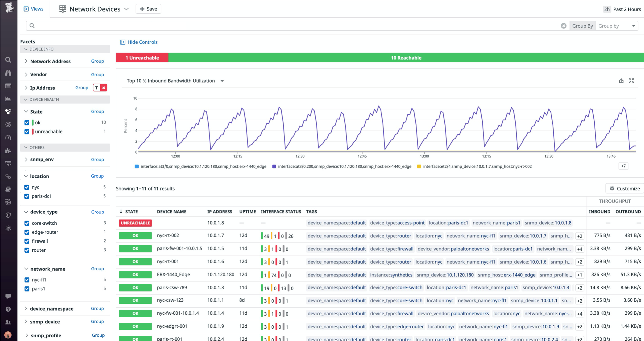Image resolution: width=644 pixels, height=341 pixels.
Task: Open the Help question-mark icon in the sidebar
Action: 8,309
